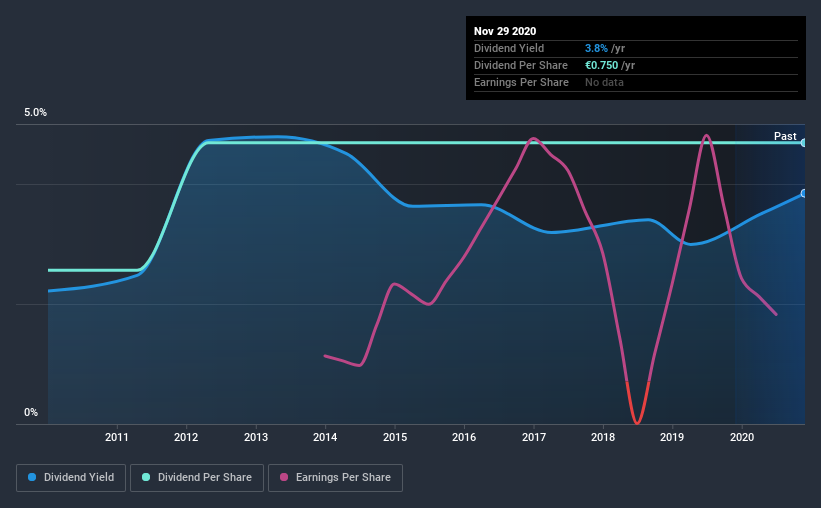Screen dimensions: 821x508
Task: Click the 2012 axis label
Action: (x=186, y=437)
